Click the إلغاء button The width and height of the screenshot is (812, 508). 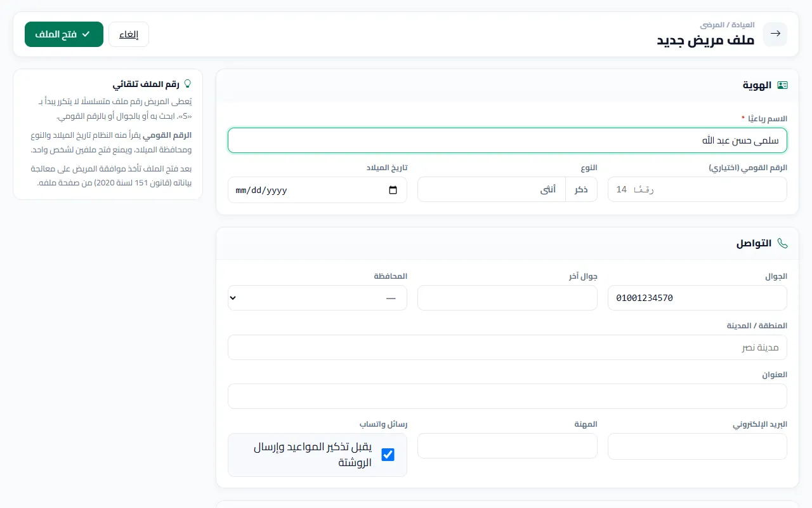pyautogui.click(x=129, y=34)
